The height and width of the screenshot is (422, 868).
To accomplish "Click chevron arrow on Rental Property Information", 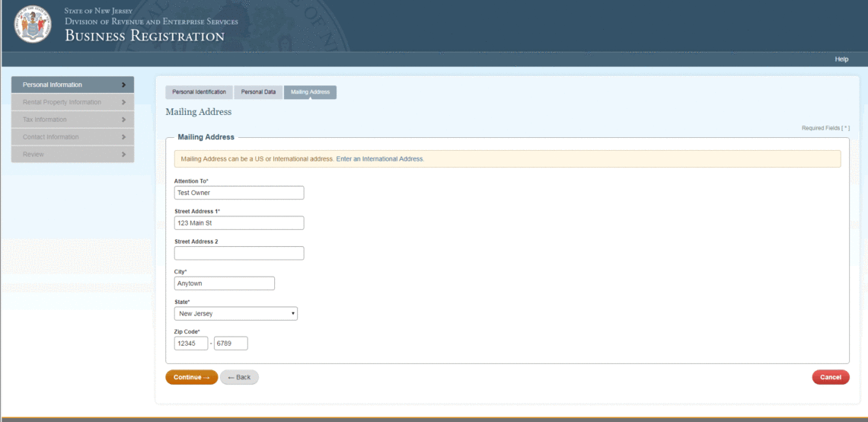I will coord(123,103).
